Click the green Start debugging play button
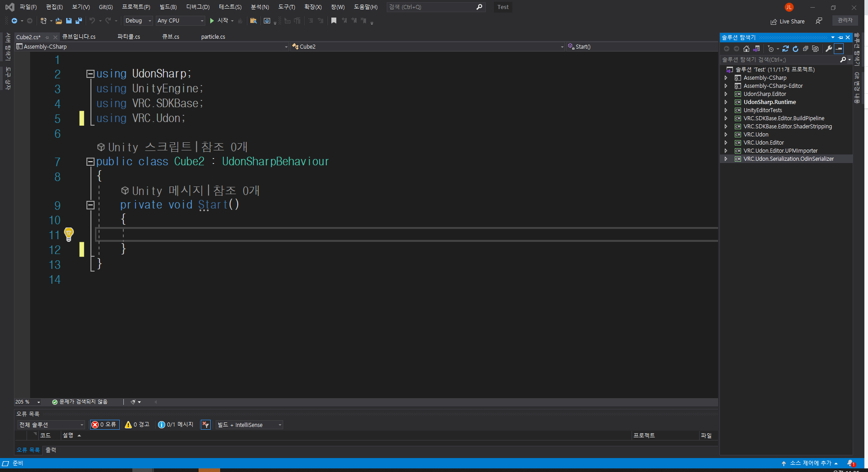Viewport: 868px width, 472px height. pos(212,21)
